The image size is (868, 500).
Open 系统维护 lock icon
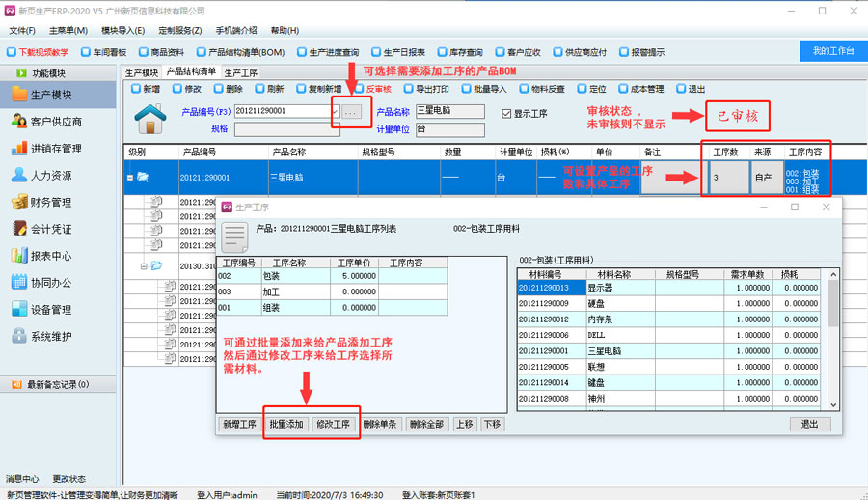point(19,336)
